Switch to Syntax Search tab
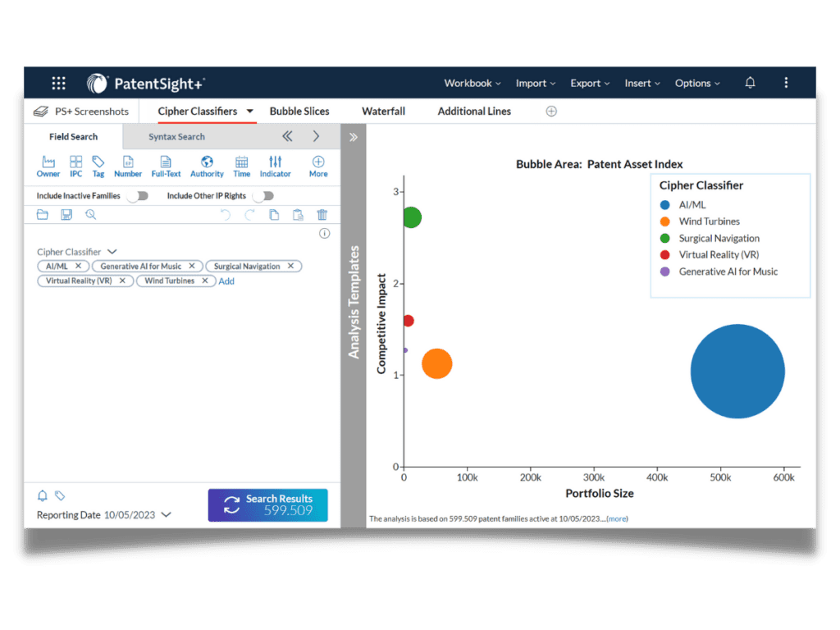This screenshot has width=840, height=630. pos(176,137)
